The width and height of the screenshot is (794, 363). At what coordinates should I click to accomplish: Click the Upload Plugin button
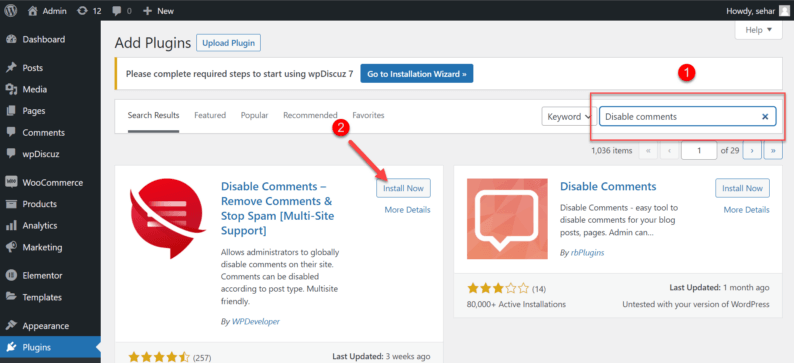click(x=228, y=43)
